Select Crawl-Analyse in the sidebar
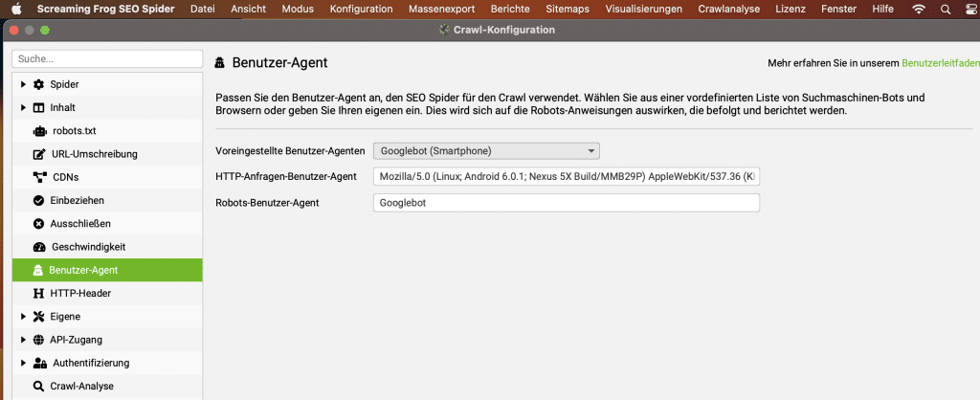This screenshot has height=400, width=980. click(107, 387)
